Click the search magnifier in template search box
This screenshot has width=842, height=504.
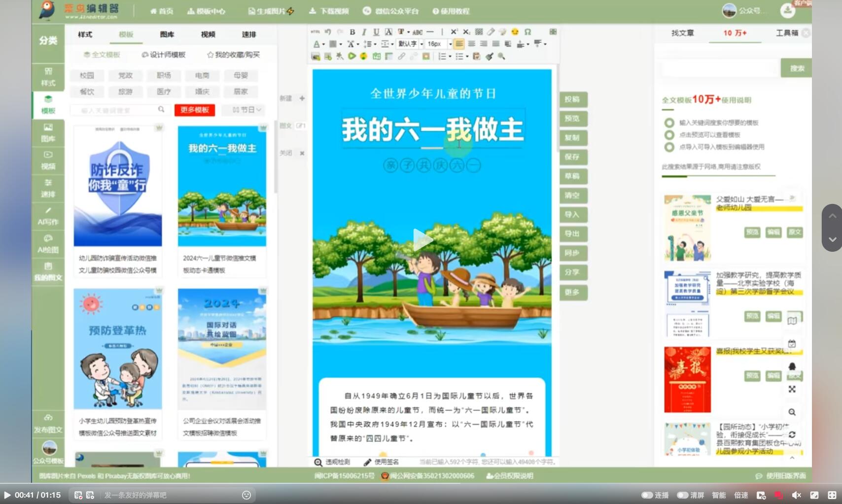(161, 109)
